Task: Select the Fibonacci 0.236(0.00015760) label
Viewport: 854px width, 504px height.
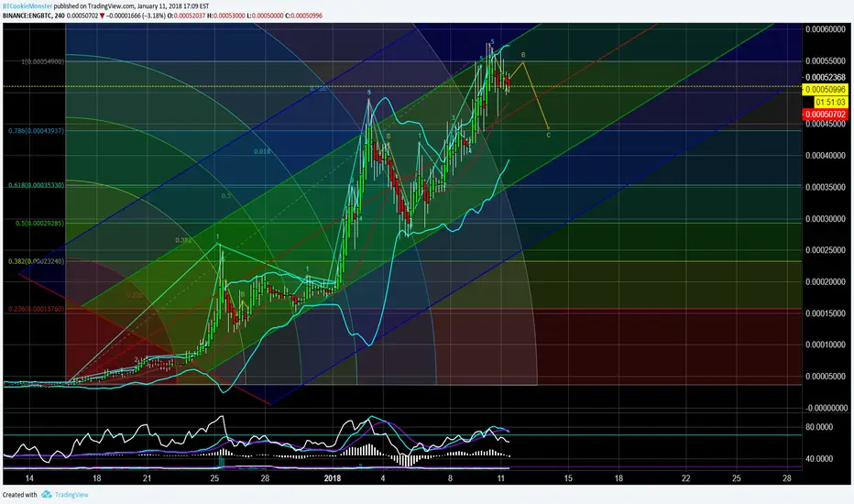Action: tap(36, 309)
